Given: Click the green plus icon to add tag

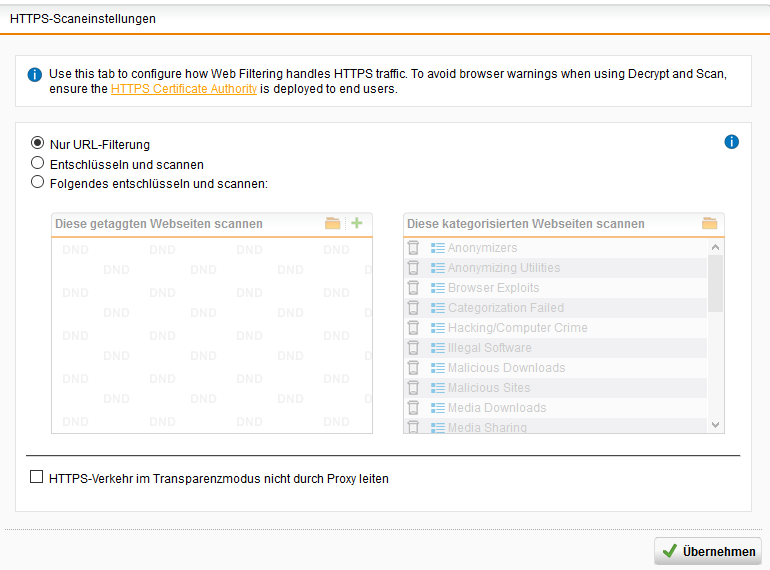Looking at the screenshot, I should coord(356,224).
